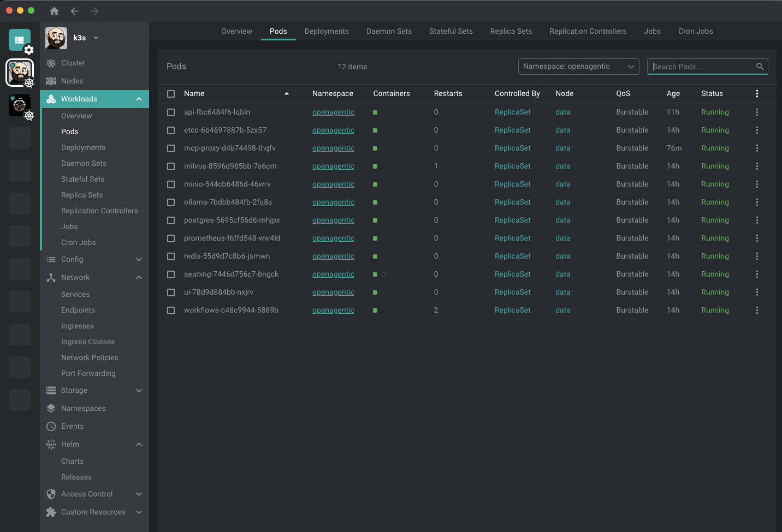Sort table by Age column header
This screenshot has width=782, height=532.
[673, 93]
